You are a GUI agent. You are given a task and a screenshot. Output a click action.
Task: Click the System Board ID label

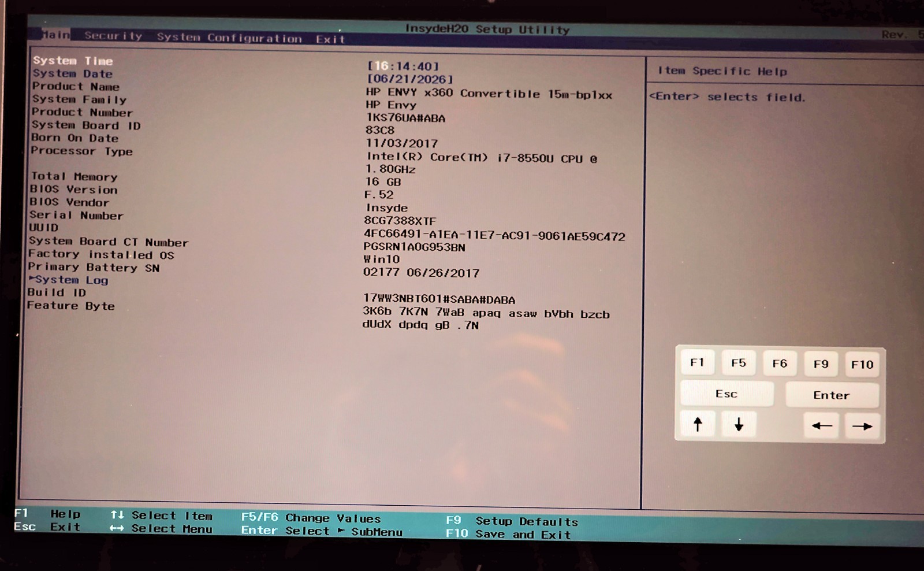[85, 125]
